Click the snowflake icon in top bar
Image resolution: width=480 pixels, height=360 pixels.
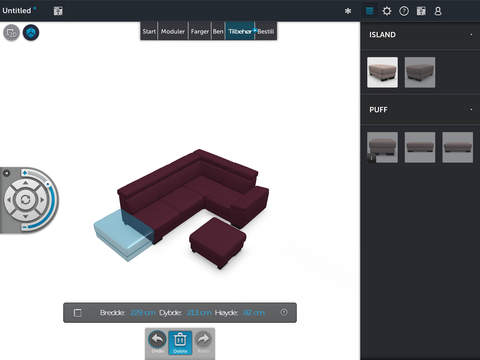[x=348, y=11]
